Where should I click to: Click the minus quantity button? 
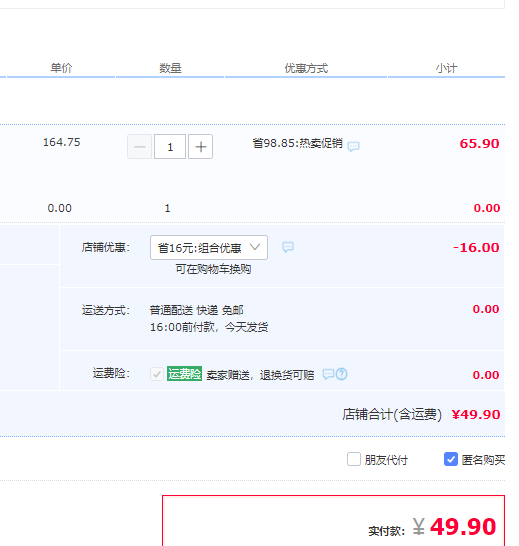[x=139, y=147]
